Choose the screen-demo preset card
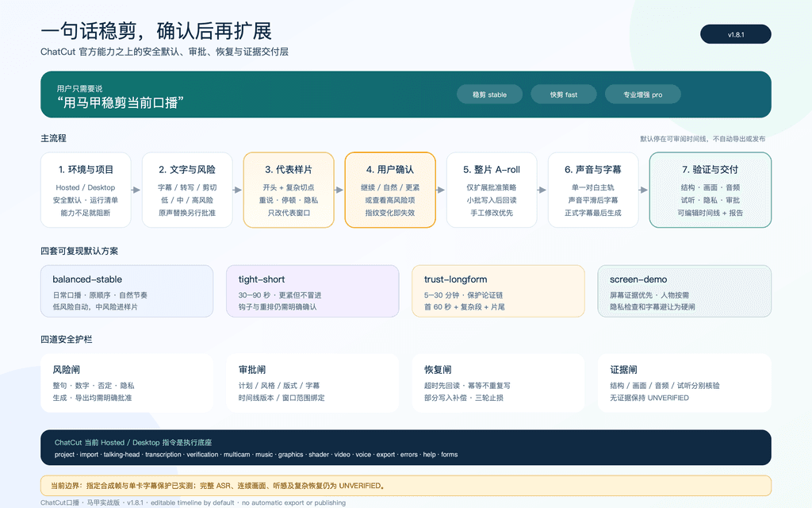 click(684, 291)
